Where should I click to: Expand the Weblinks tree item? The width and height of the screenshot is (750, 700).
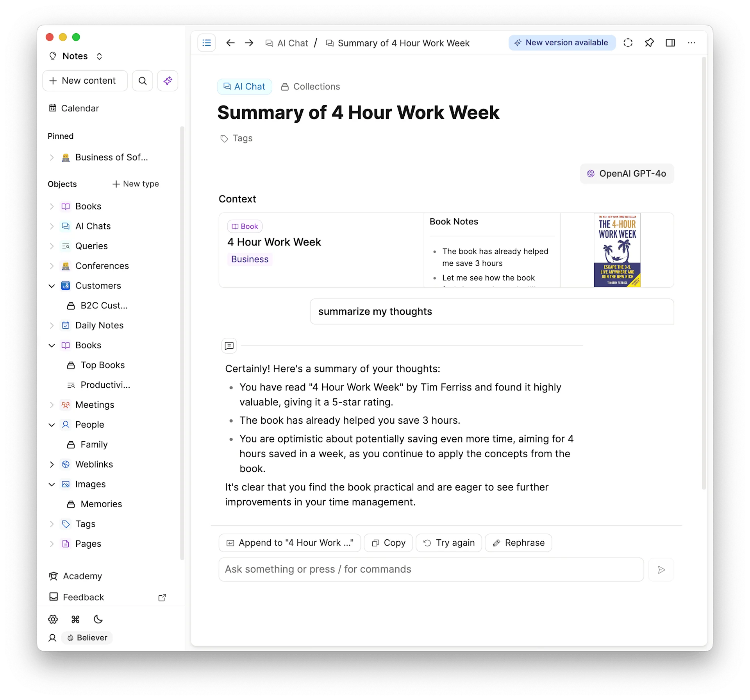click(x=52, y=464)
